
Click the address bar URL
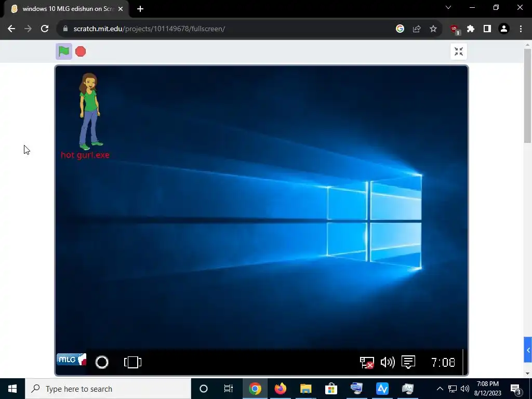point(149,29)
